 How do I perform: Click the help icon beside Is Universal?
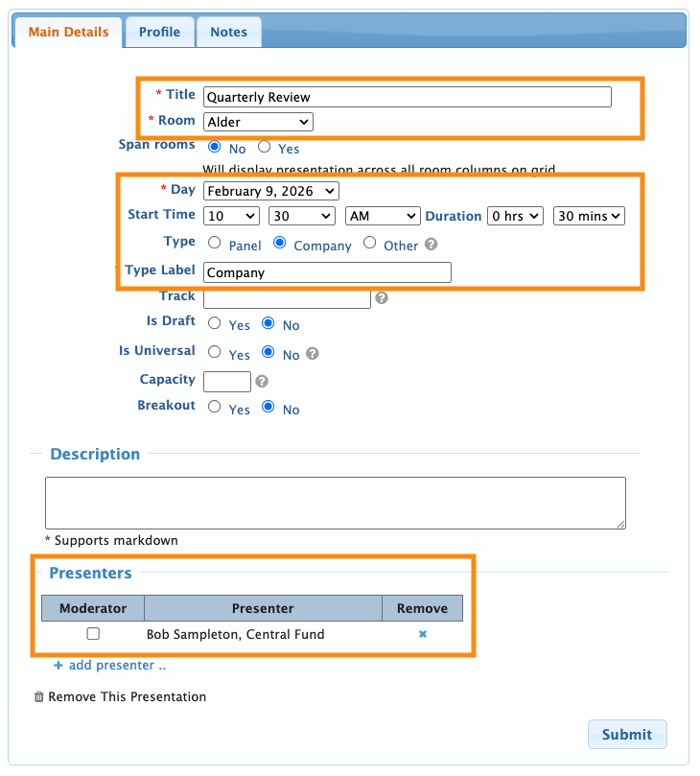(312, 354)
